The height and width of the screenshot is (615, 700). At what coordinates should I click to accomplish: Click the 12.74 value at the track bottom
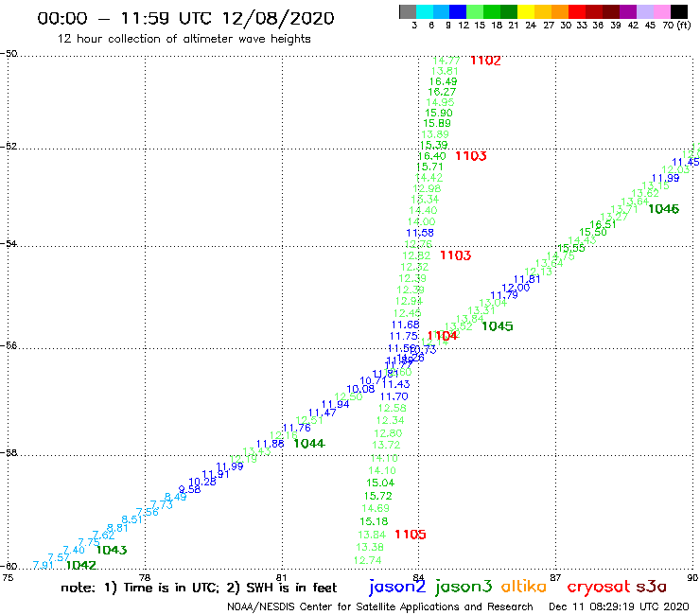(367, 560)
